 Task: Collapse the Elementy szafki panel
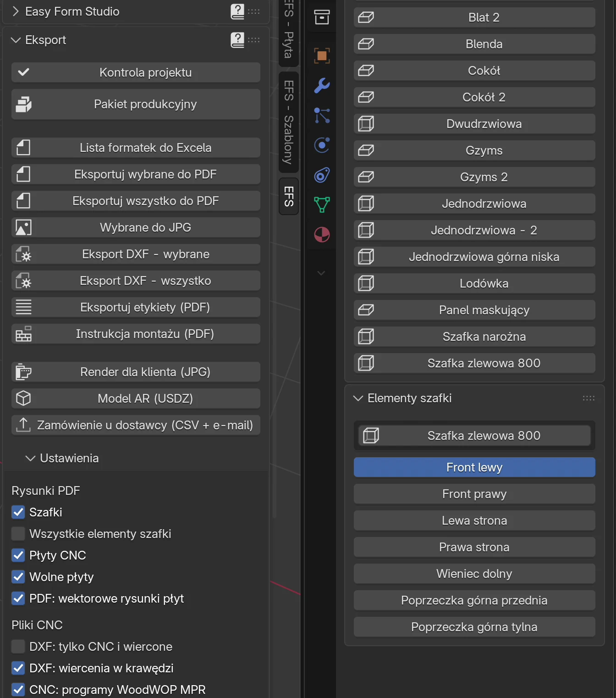point(358,398)
